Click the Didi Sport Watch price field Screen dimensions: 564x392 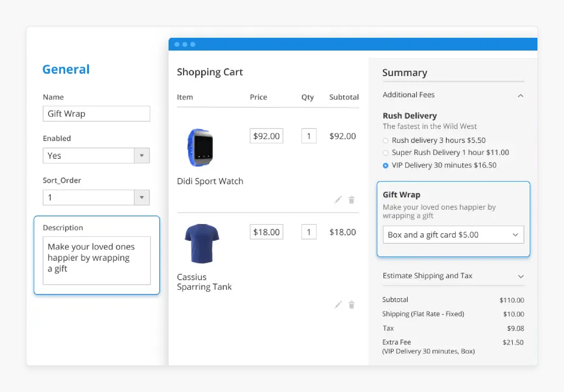[266, 136]
